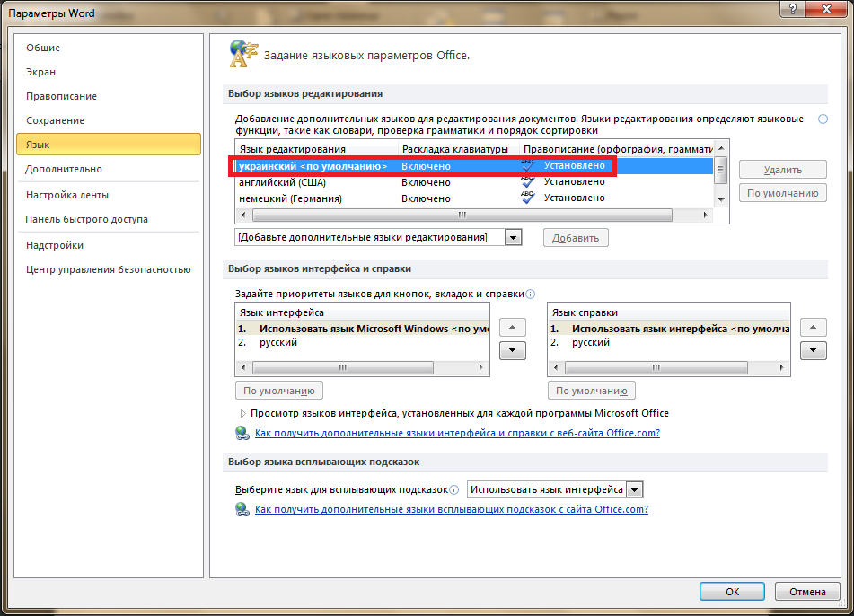Click the Добавить button
Viewport: 854px width, 616px height.
tap(576, 238)
